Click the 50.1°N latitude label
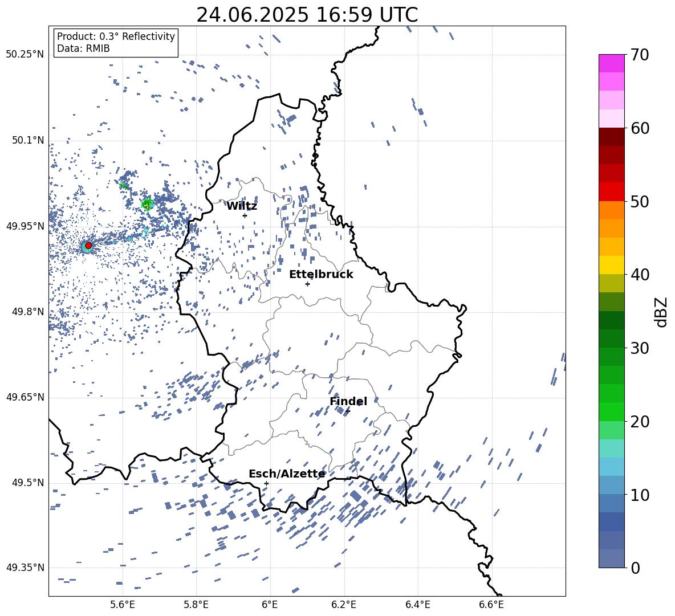This screenshot has height=616, width=675. coord(28,140)
